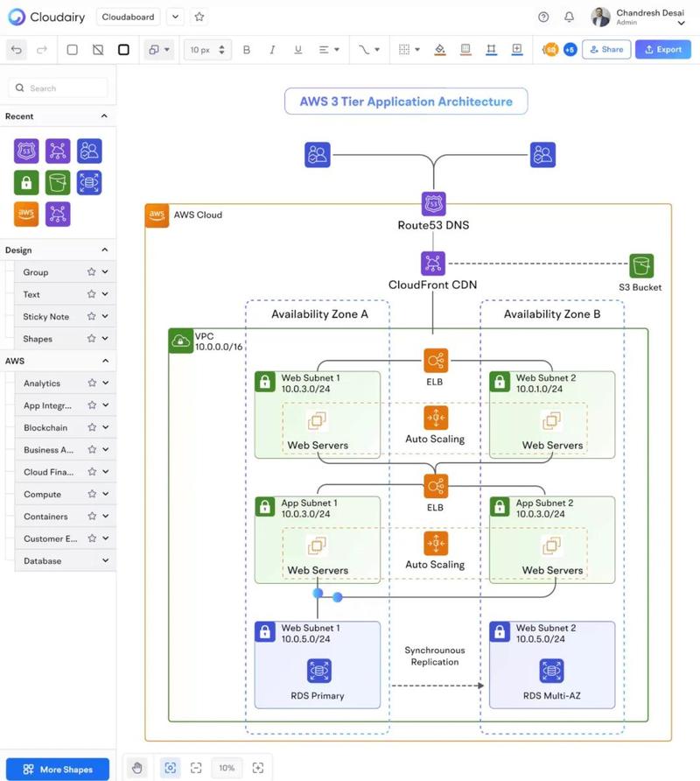
Task: Pick the green S3 bucket shape in Recent
Action: click(58, 182)
